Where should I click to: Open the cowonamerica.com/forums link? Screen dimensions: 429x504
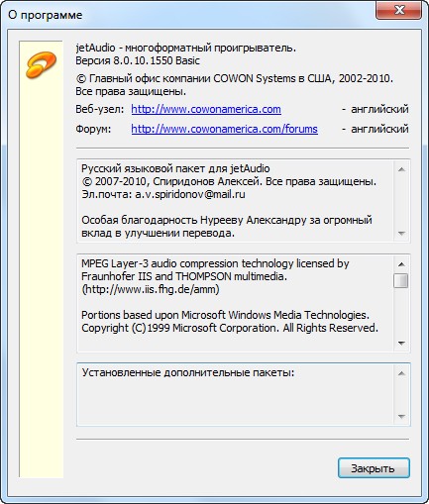coord(224,129)
